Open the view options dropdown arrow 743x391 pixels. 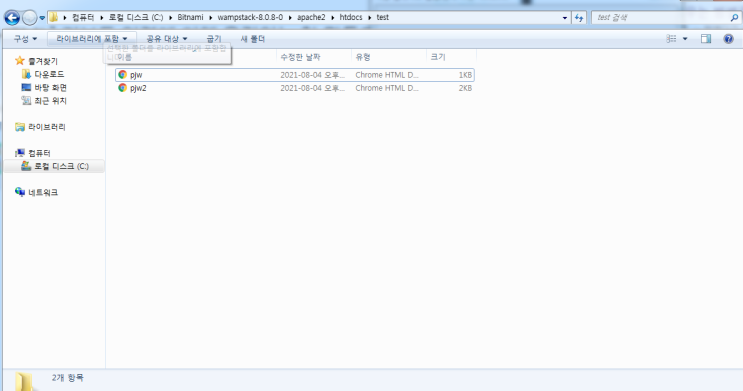click(x=685, y=39)
